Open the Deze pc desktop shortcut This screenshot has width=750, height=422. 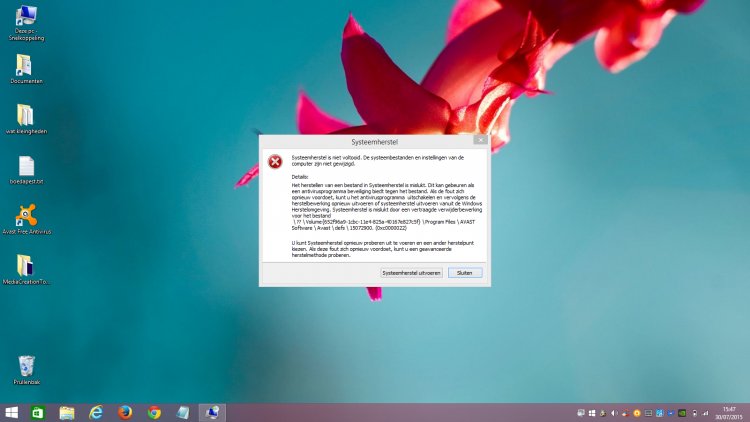click(26, 23)
